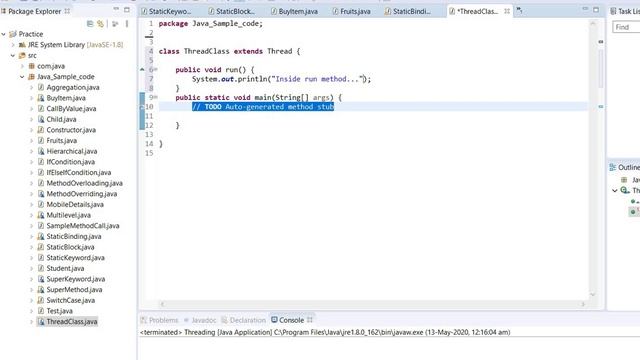Maximize the Package Explorer view
Screen dimensions: 640x360
click(x=127, y=9)
